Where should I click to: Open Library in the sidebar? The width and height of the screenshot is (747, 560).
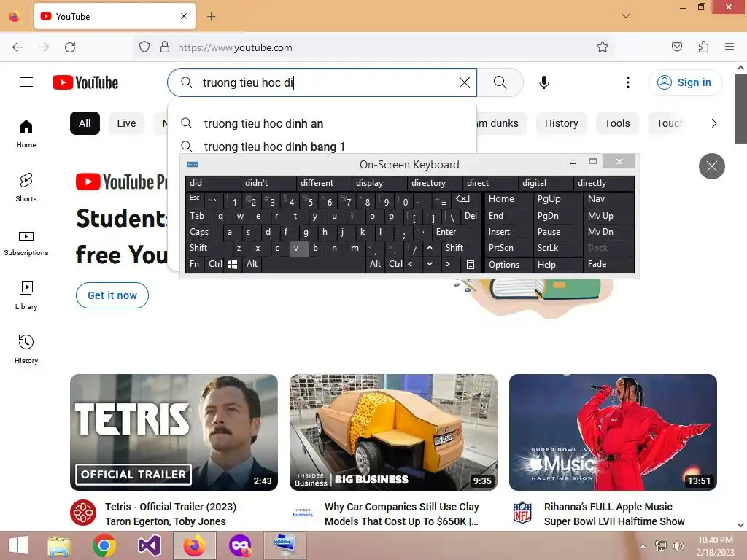[26, 295]
